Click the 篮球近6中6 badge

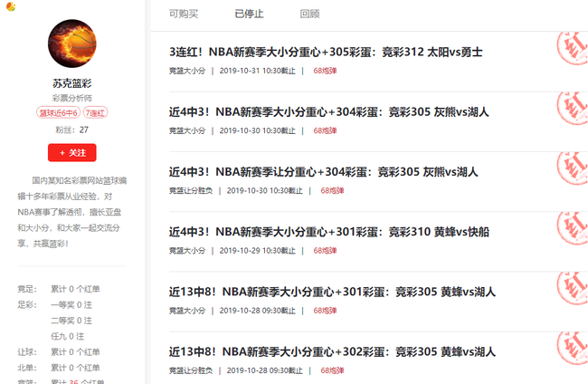58,112
